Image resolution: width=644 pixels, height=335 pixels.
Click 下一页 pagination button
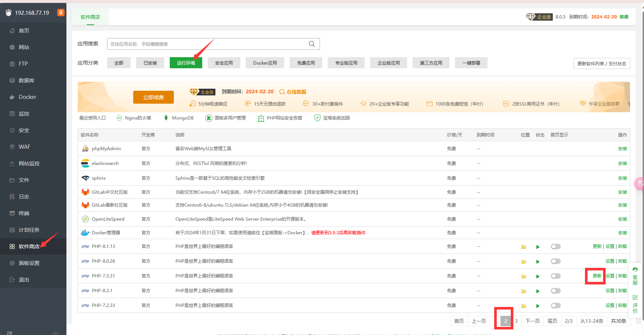point(533,321)
